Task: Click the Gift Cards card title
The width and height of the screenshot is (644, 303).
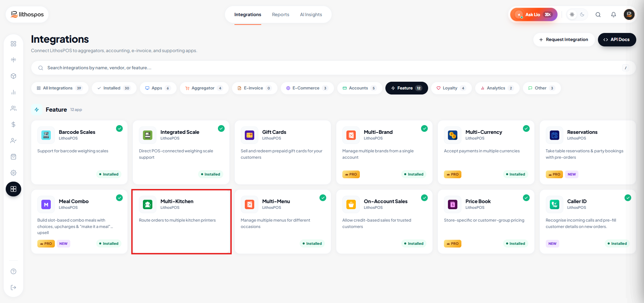Action: (x=274, y=132)
